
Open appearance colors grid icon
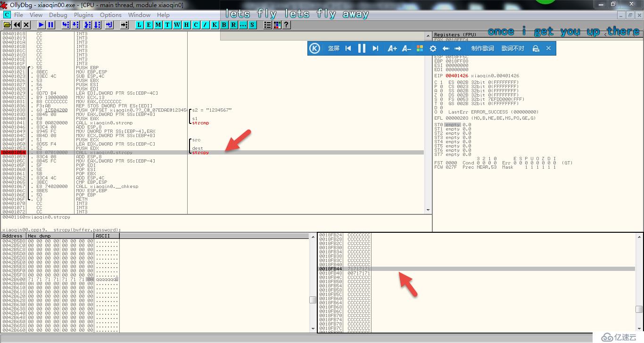pos(277,24)
